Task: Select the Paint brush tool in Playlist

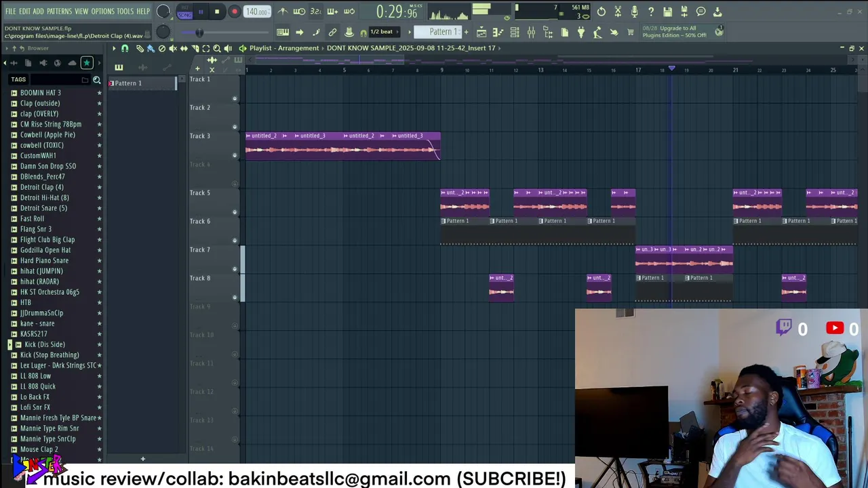Action: [x=151, y=48]
